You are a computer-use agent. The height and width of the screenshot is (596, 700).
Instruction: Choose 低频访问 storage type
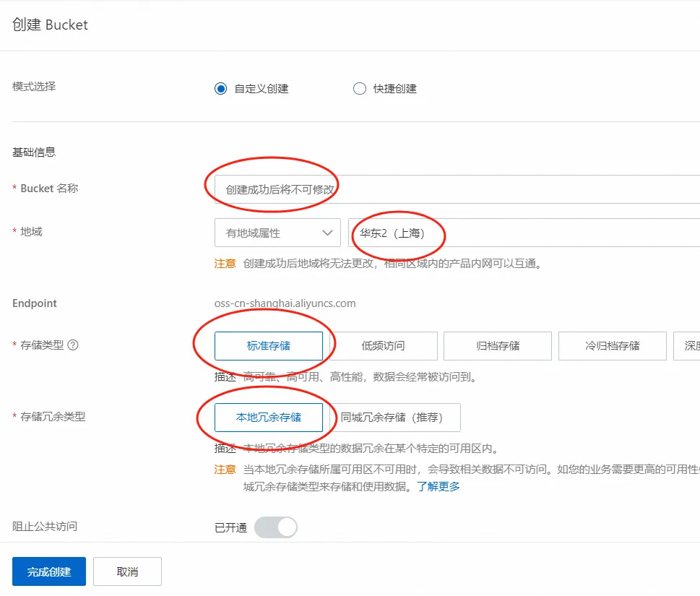383,345
